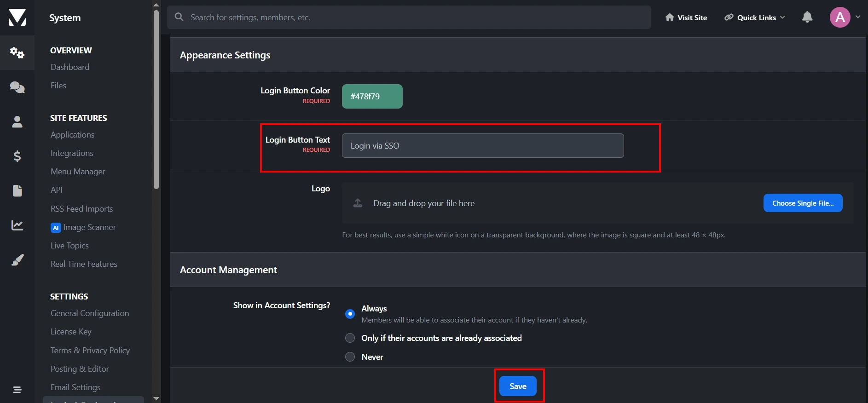Image resolution: width=868 pixels, height=403 pixels.
Task: Go to Dashboard in the sidebar
Action: (70, 67)
